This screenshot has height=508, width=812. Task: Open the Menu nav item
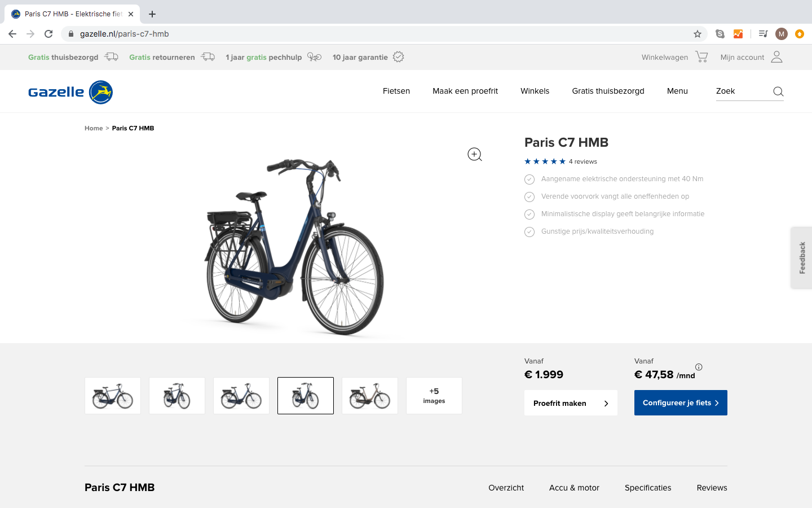pyautogui.click(x=677, y=91)
